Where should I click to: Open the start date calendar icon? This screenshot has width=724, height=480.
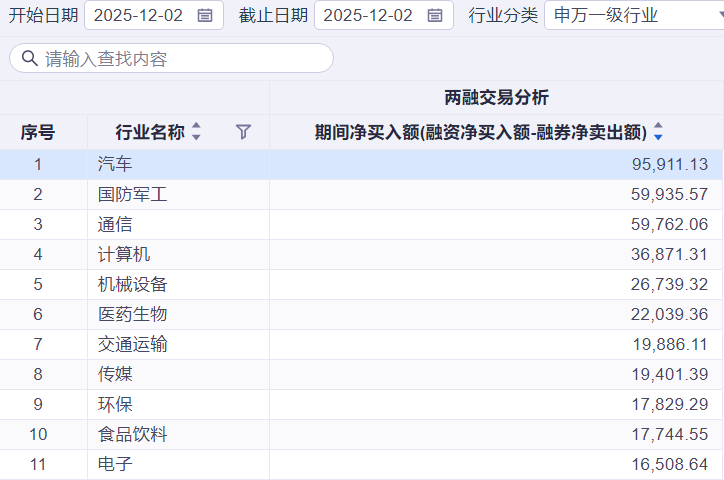pos(205,16)
